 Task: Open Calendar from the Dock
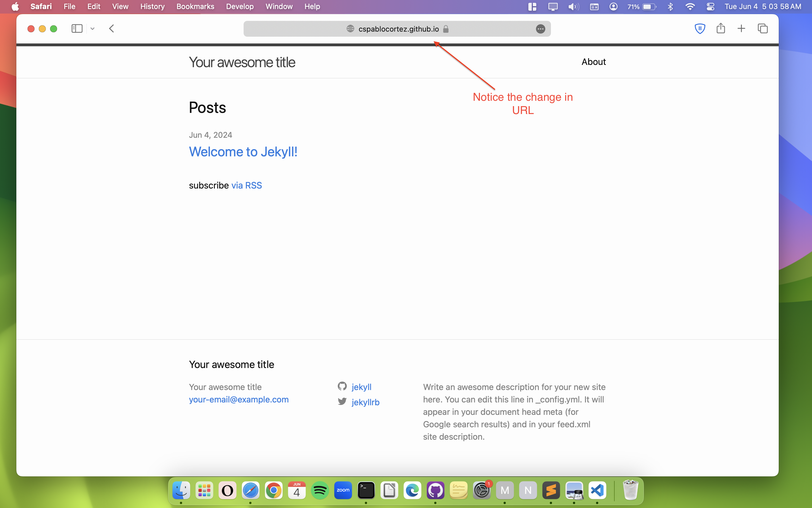297,490
